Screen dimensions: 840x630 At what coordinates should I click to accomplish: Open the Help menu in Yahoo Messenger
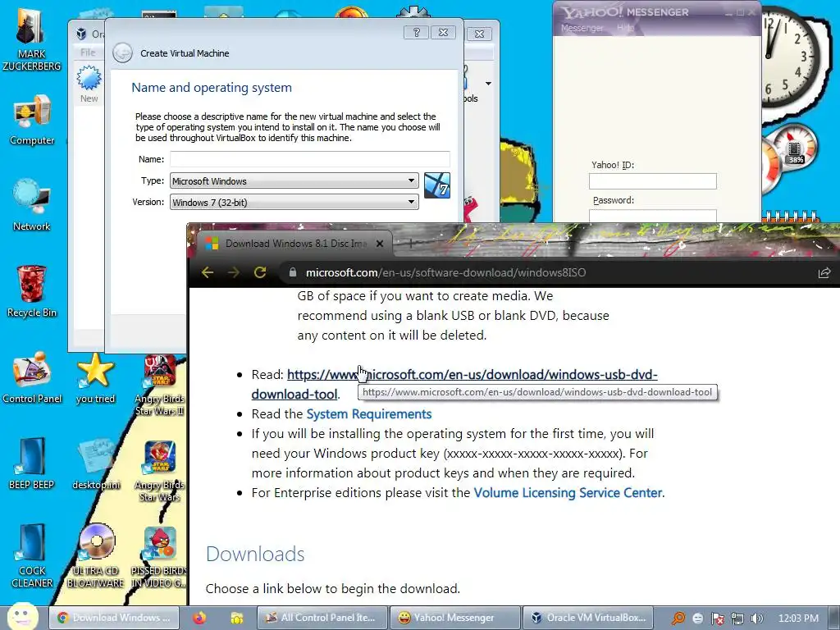[624, 28]
